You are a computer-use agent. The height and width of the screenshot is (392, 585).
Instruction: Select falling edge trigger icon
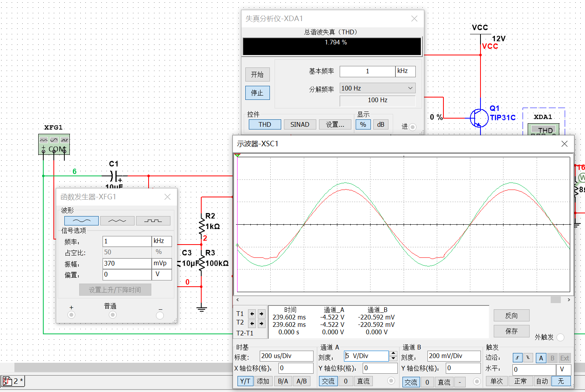(528, 358)
